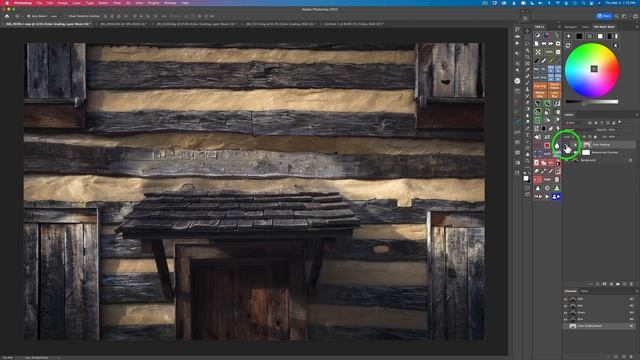This screenshot has width=640, height=360.
Task: Click the triangle icon in TK8 panel
Action: click(538, 188)
